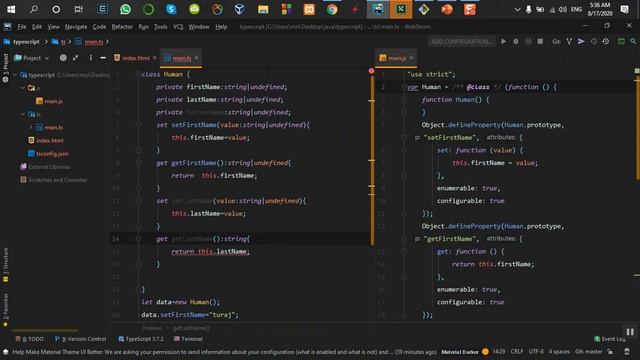Click the 4 spaces indent setting
This screenshot has height=360, width=640.
coord(559,351)
